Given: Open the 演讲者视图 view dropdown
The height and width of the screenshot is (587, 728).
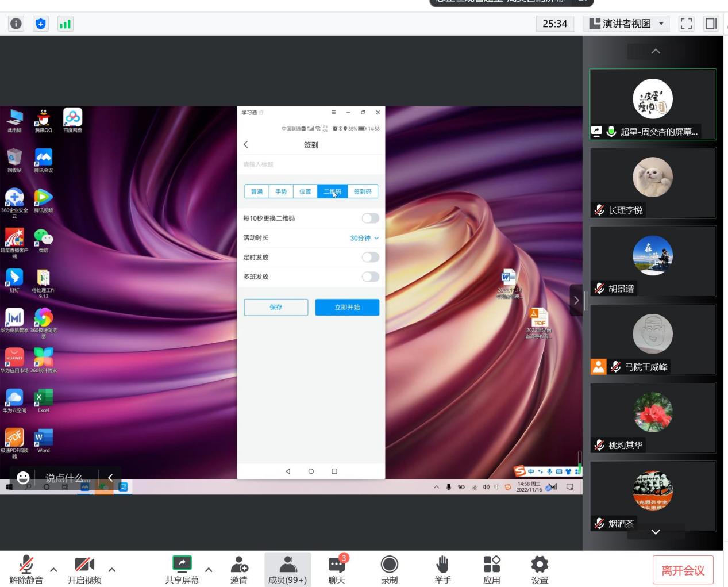Looking at the screenshot, I should [626, 24].
